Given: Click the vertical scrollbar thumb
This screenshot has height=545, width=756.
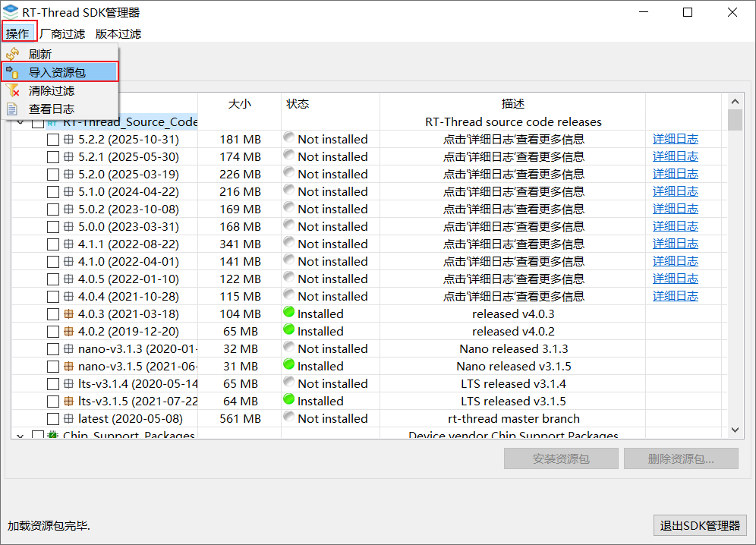Looking at the screenshot, I should coord(735,120).
